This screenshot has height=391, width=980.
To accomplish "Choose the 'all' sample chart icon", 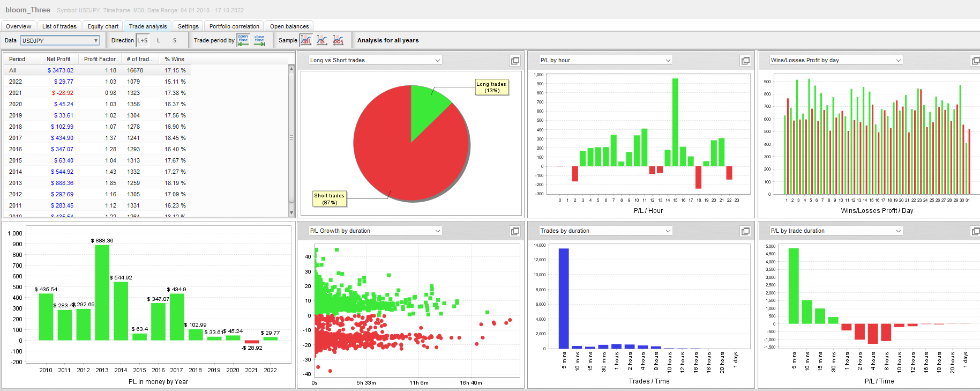I will 306,40.
